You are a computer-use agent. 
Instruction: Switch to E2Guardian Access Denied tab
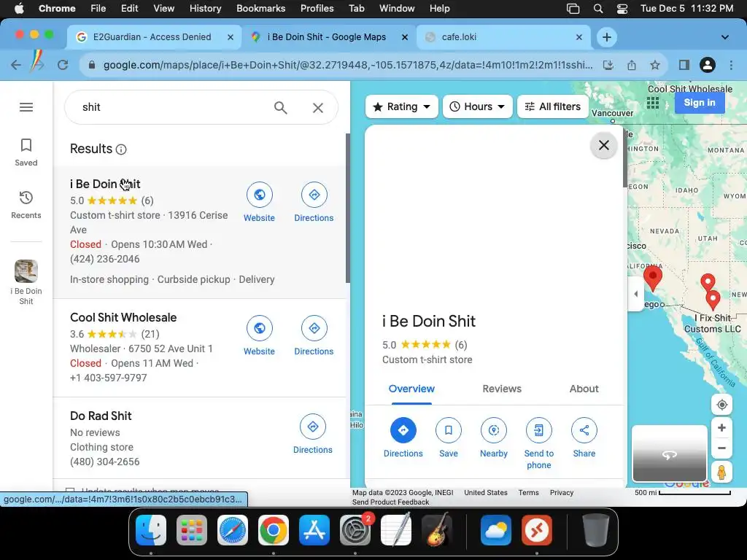(x=152, y=37)
